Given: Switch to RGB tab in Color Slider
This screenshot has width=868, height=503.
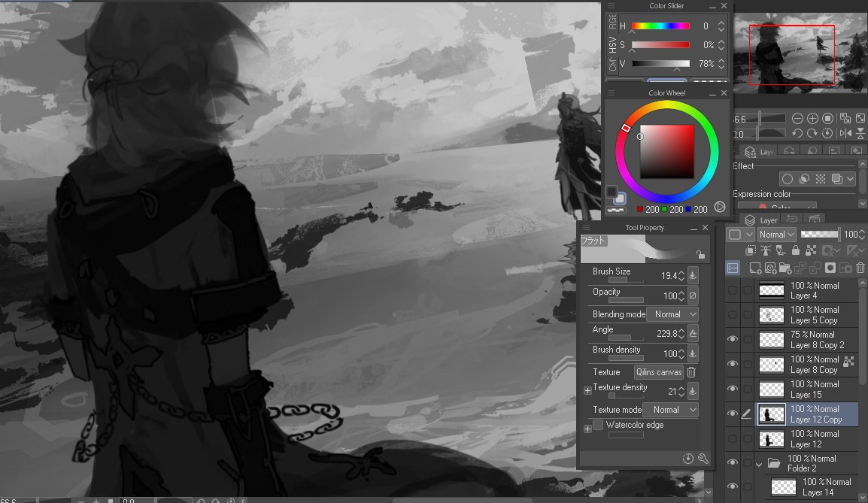Looking at the screenshot, I should click(612, 22).
